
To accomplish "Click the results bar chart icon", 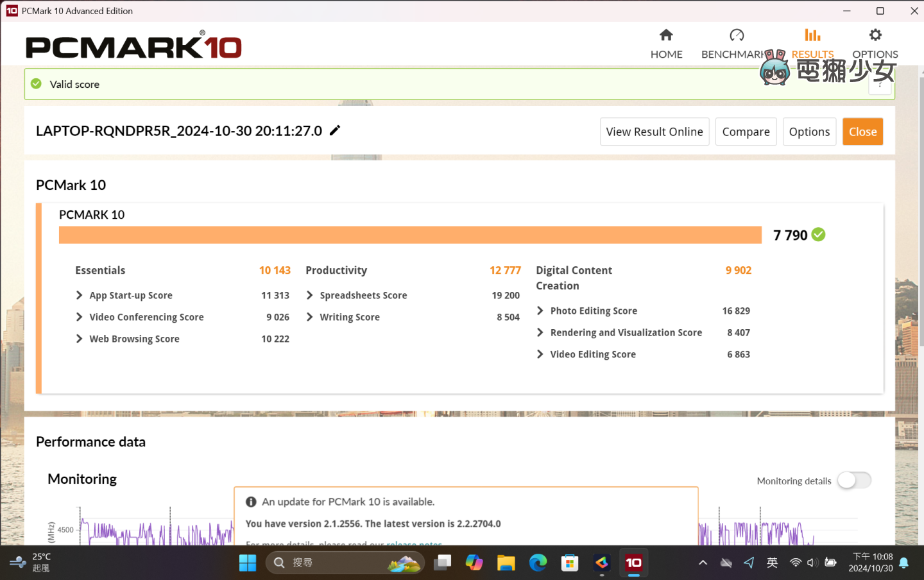I will 812,35.
